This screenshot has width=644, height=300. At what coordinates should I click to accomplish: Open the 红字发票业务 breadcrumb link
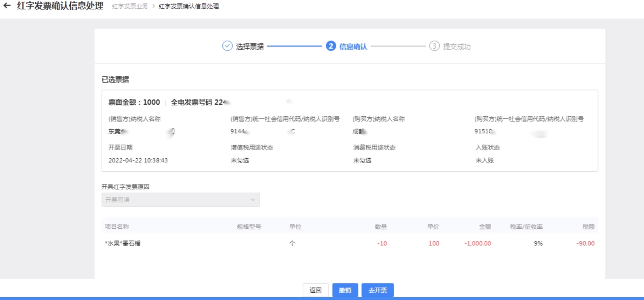pyautogui.click(x=130, y=6)
